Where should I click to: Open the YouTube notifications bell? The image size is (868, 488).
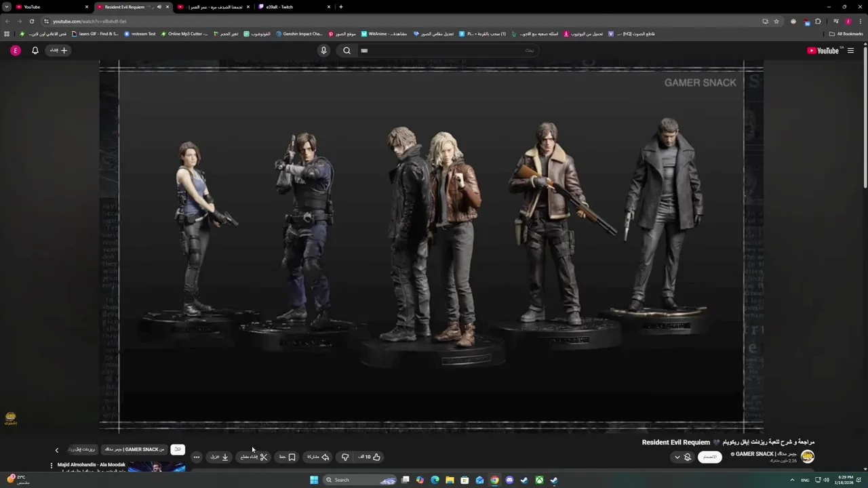[35, 50]
